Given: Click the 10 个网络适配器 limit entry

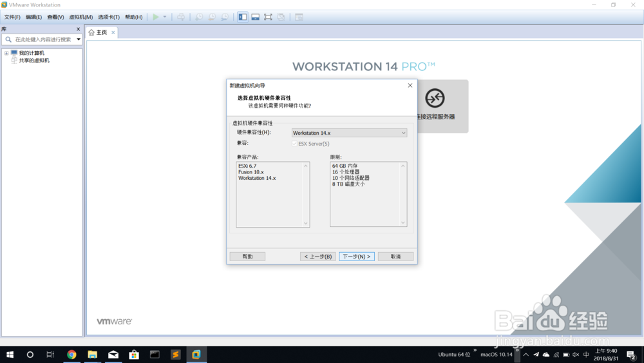Looking at the screenshot, I should [351, 179].
